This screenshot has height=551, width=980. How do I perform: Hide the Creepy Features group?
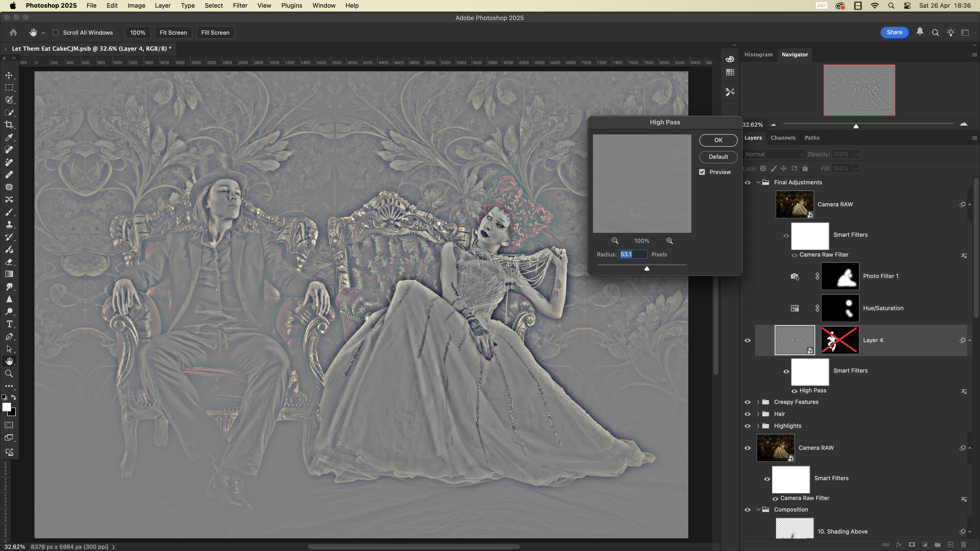click(x=747, y=402)
